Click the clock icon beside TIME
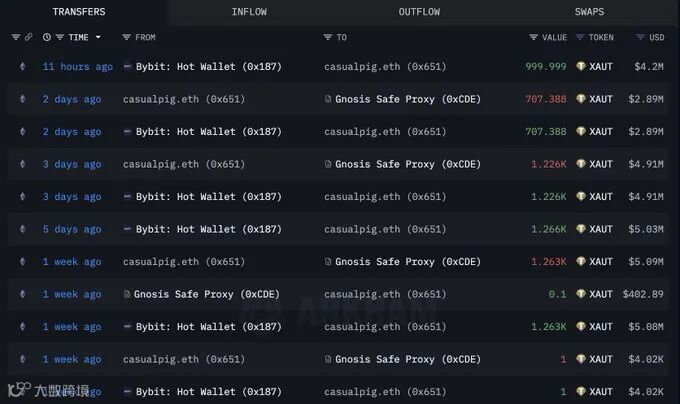Viewport: 680px width, 404px height. 47,37
